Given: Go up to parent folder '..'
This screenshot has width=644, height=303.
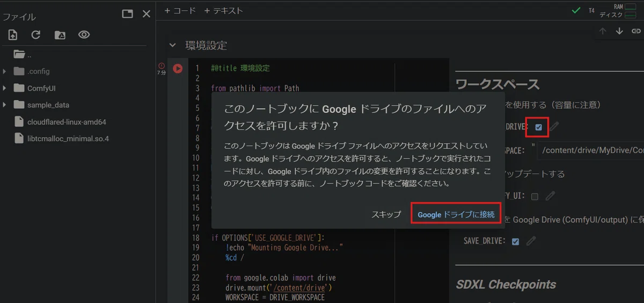Looking at the screenshot, I should pyautogui.click(x=23, y=54).
